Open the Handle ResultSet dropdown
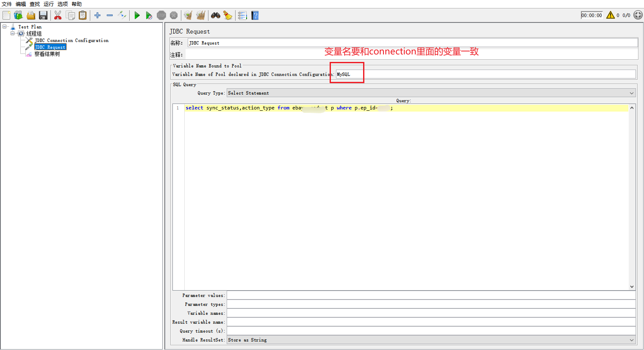Viewport: 644px width, 350px height. click(429, 339)
